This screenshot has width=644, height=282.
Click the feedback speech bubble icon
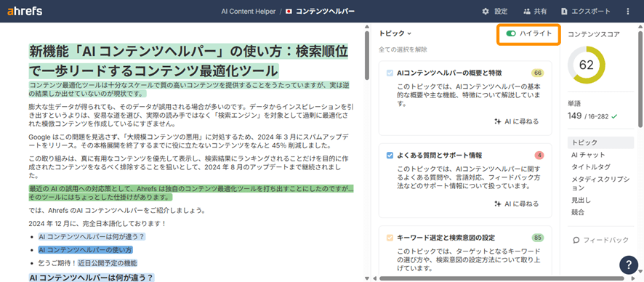pyautogui.click(x=576, y=240)
